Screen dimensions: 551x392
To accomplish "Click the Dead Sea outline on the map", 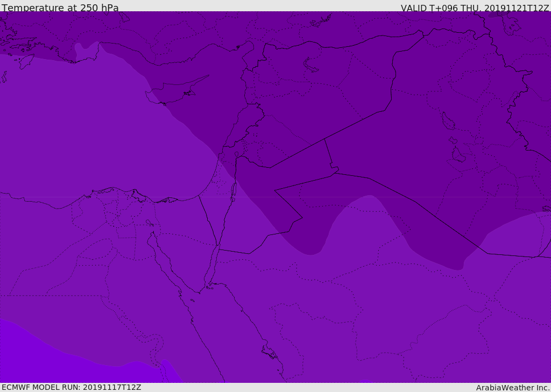I will click(x=234, y=191).
